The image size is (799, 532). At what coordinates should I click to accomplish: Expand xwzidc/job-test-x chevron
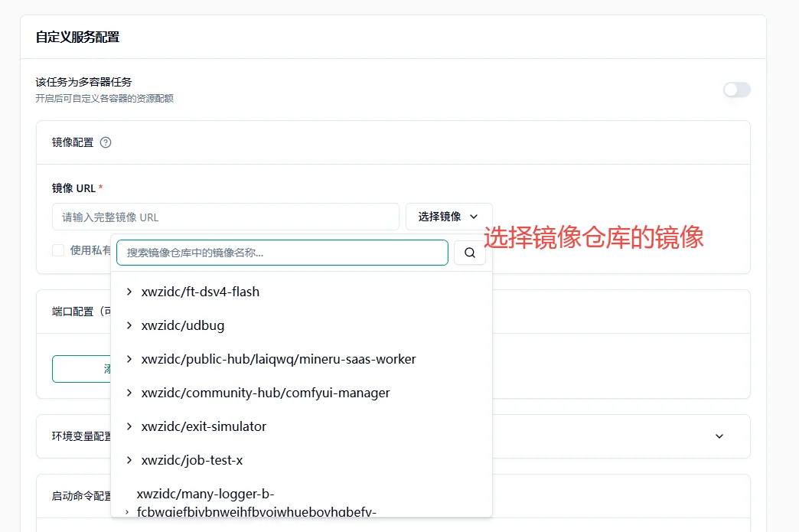[x=129, y=459]
